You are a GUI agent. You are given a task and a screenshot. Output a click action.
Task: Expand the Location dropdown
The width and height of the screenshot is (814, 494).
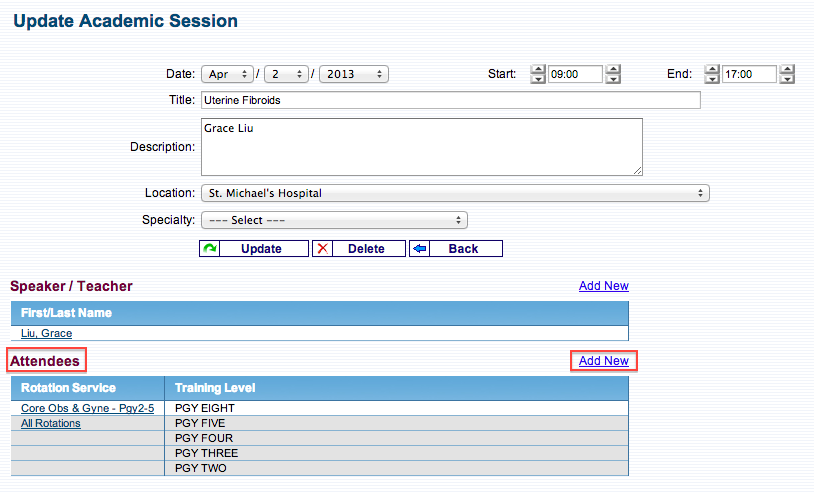[x=455, y=193]
